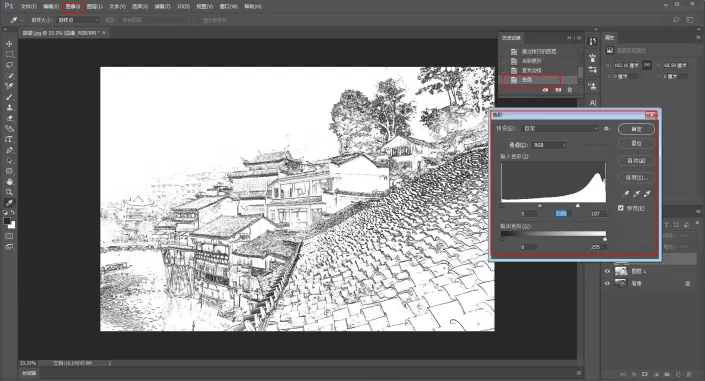
Task: Open the Clone Source panel icon
Action: 593,86
